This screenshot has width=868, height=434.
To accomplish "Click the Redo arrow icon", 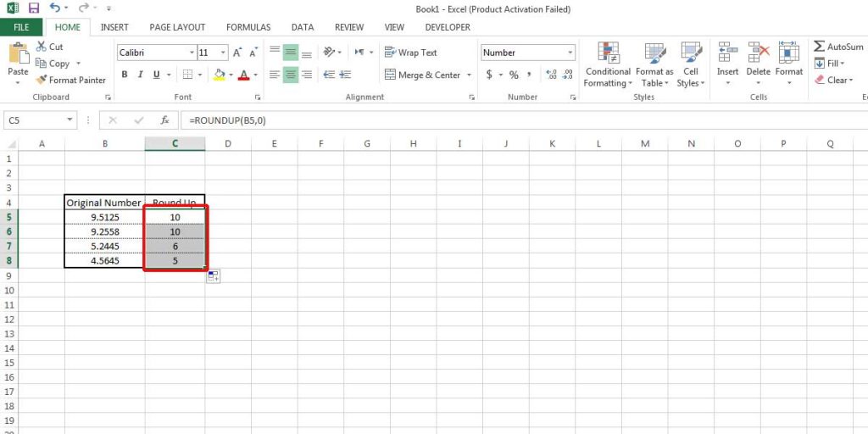I will coord(83,8).
